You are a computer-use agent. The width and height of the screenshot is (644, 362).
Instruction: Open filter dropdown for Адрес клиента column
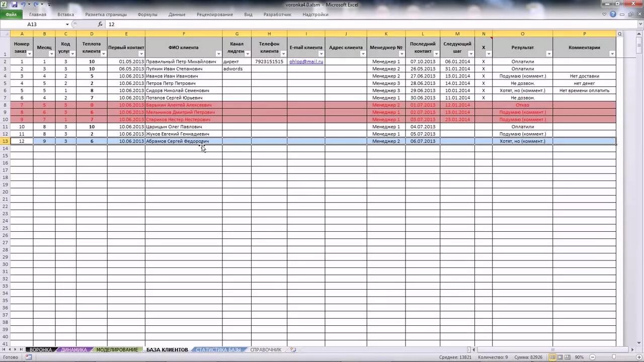[363, 54]
